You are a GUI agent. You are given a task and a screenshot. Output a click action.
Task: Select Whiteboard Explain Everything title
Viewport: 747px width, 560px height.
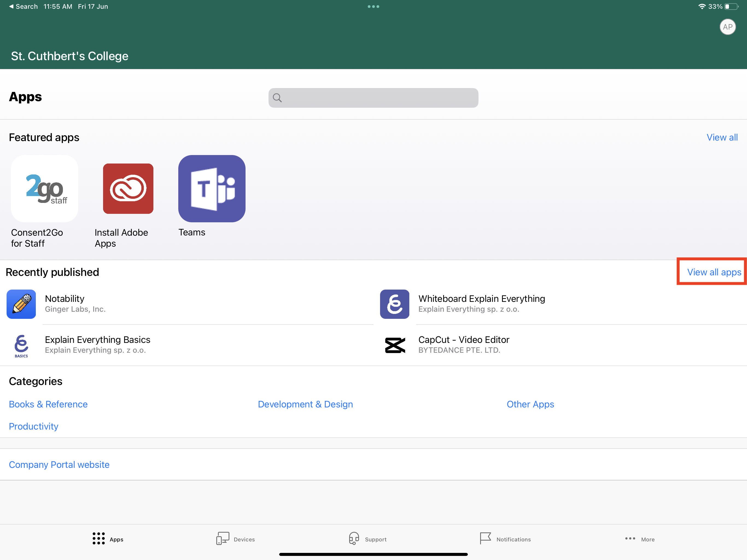(482, 299)
